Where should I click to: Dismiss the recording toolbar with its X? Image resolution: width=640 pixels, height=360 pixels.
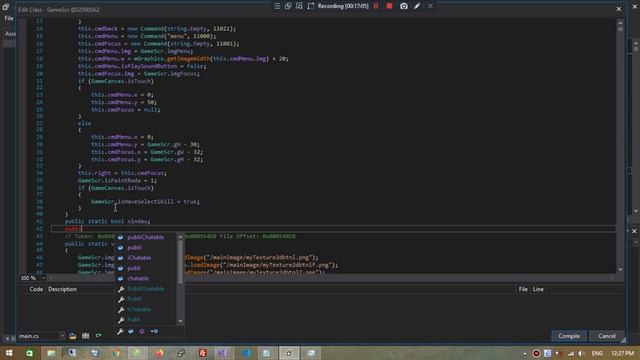pyautogui.click(x=430, y=6)
